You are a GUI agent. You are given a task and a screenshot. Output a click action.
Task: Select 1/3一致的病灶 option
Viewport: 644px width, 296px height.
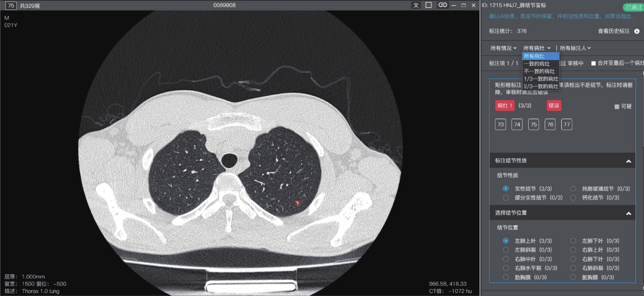540,79
